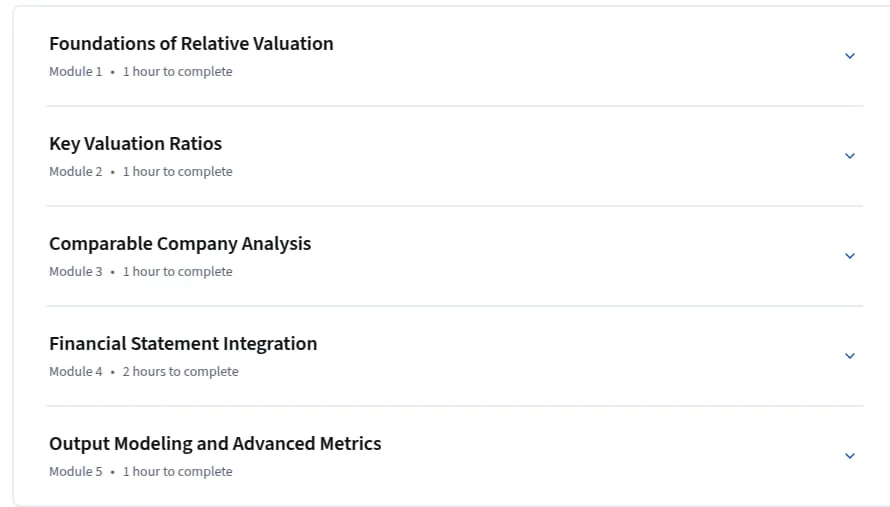Viewport: 890px width, 507px height.
Task: Click Module 1's '1 hour to complete' text
Action: [178, 72]
